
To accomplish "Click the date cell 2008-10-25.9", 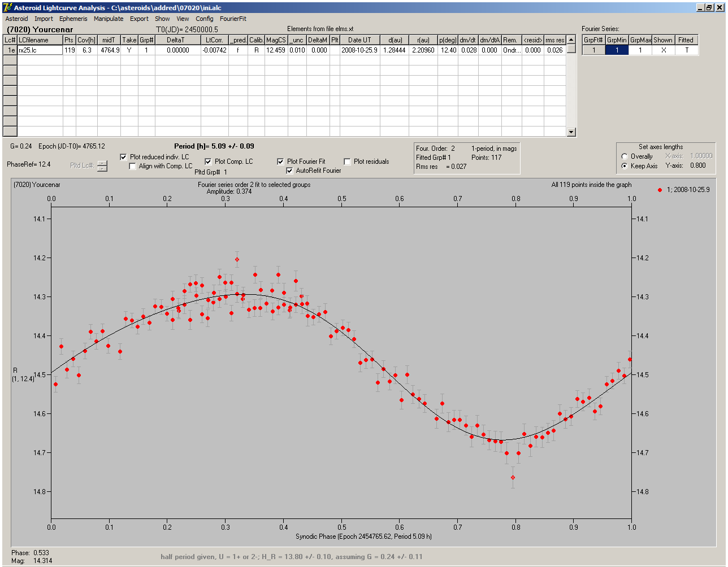I will (359, 50).
